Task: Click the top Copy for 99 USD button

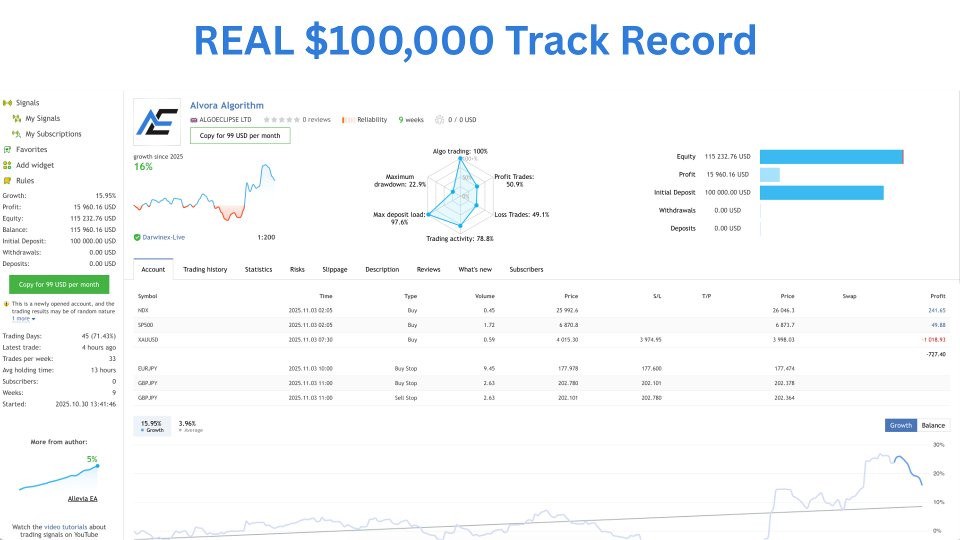Action: click(240, 135)
